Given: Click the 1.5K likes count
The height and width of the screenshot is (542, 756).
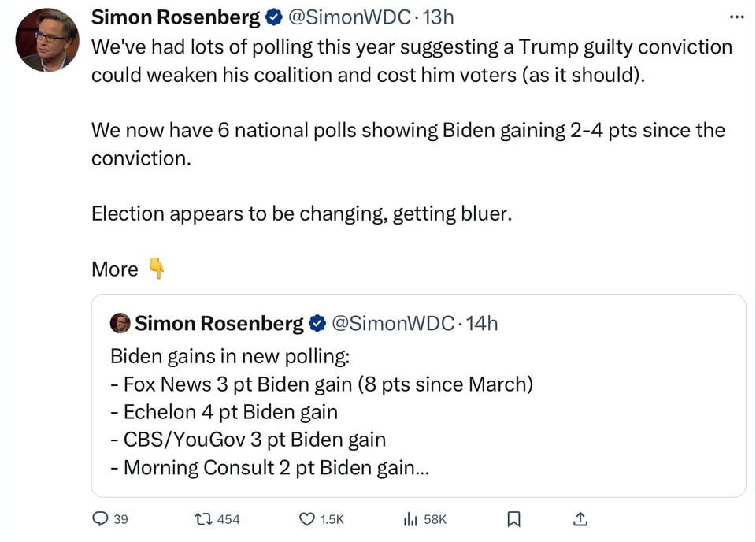Looking at the screenshot, I should [333, 519].
